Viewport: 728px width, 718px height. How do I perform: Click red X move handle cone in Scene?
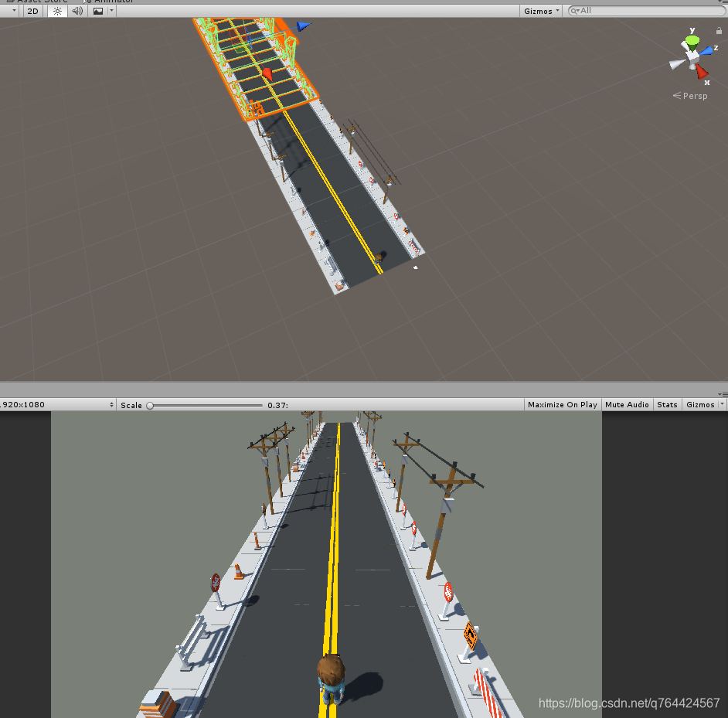267,73
